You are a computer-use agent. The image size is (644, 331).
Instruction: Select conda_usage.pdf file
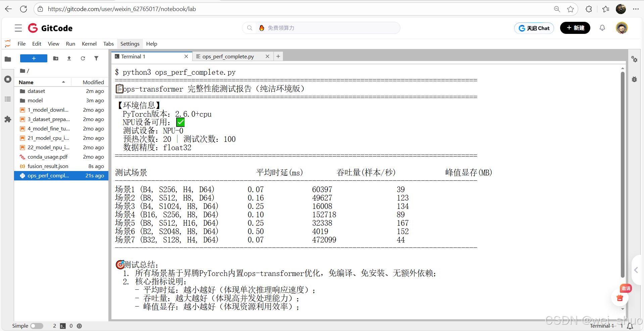coord(61,157)
